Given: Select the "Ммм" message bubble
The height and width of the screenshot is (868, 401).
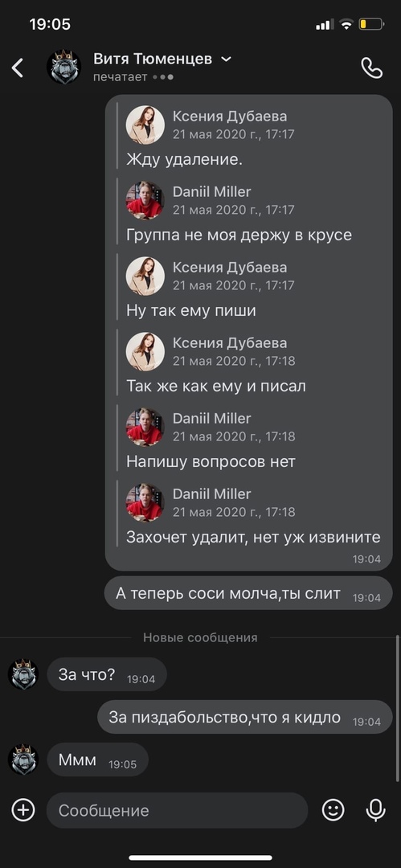Looking at the screenshot, I should coord(97,759).
